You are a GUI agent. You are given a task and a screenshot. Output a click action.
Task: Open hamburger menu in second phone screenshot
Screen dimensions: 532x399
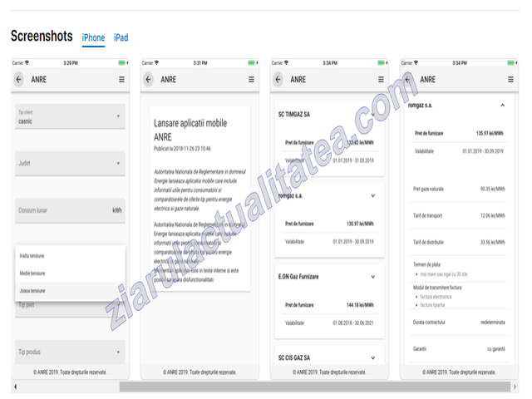pos(252,80)
